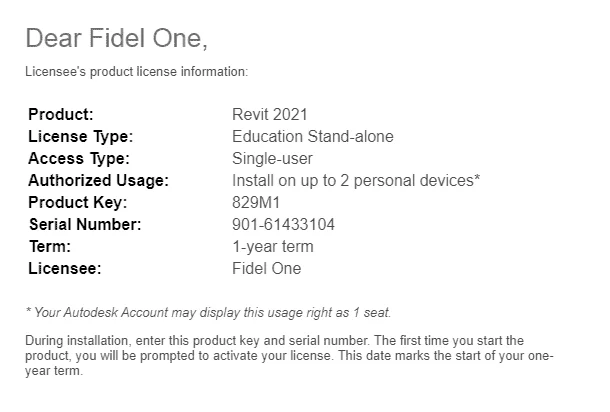The image size is (610, 412).
Task: Click the 'During installation' instruction paragraph
Action: [x=289, y=356]
